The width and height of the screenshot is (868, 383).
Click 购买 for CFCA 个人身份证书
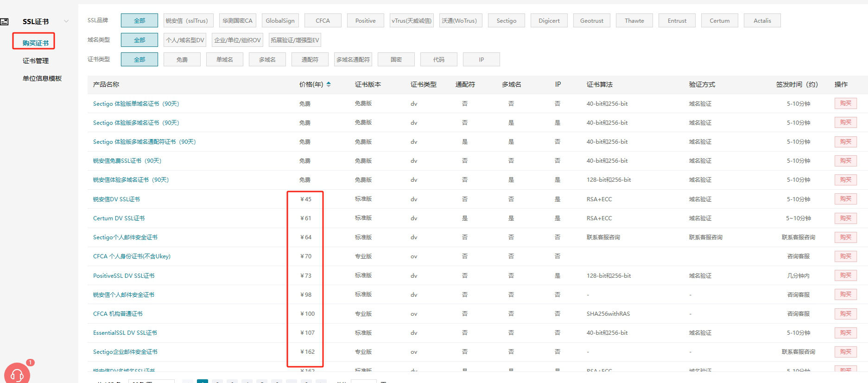[845, 256]
